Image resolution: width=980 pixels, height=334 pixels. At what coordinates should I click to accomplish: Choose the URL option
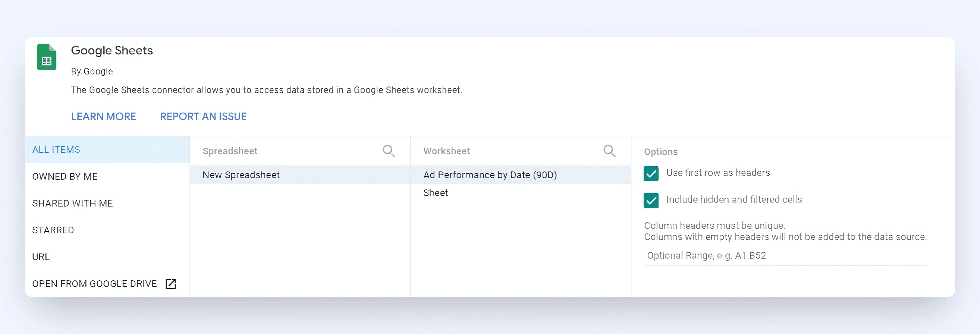click(x=41, y=257)
